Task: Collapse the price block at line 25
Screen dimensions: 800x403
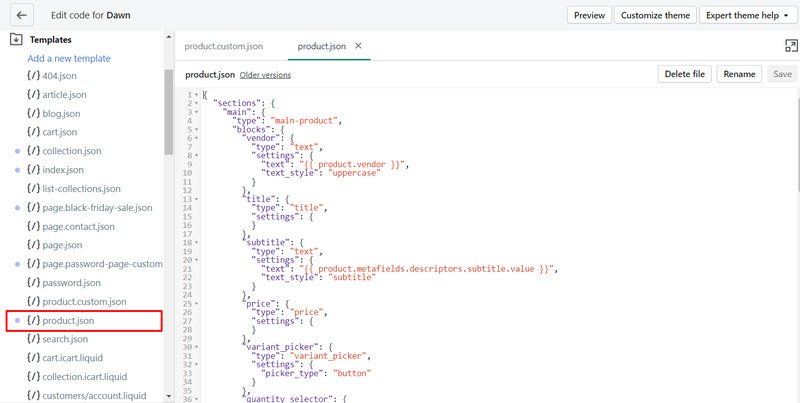Action: (197, 304)
